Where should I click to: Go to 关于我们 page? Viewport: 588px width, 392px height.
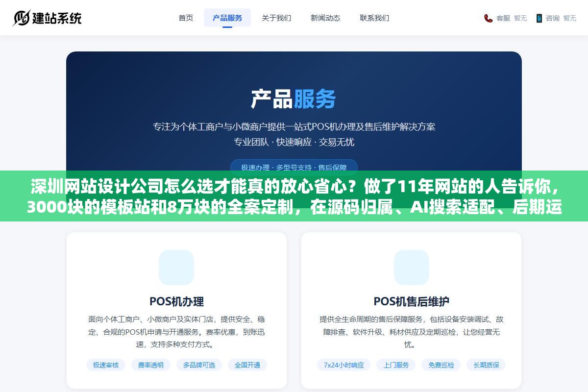pos(276,18)
